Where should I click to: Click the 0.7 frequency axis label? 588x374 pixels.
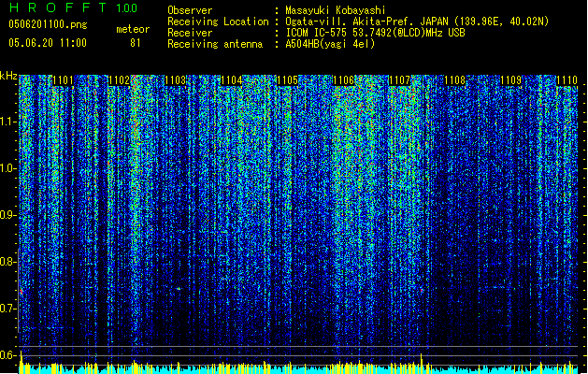pyautogui.click(x=8, y=309)
